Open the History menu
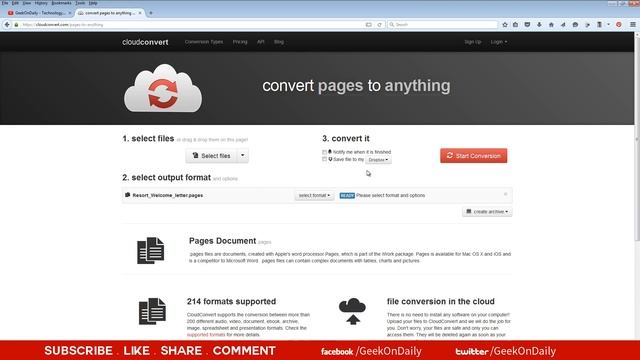Image resolution: width=640 pixels, height=360 pixels. [x=41, y=3]
